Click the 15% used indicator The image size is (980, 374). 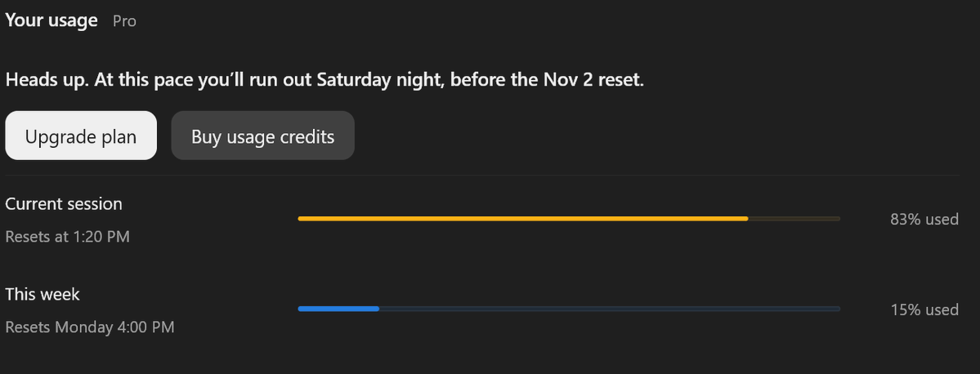924,309
